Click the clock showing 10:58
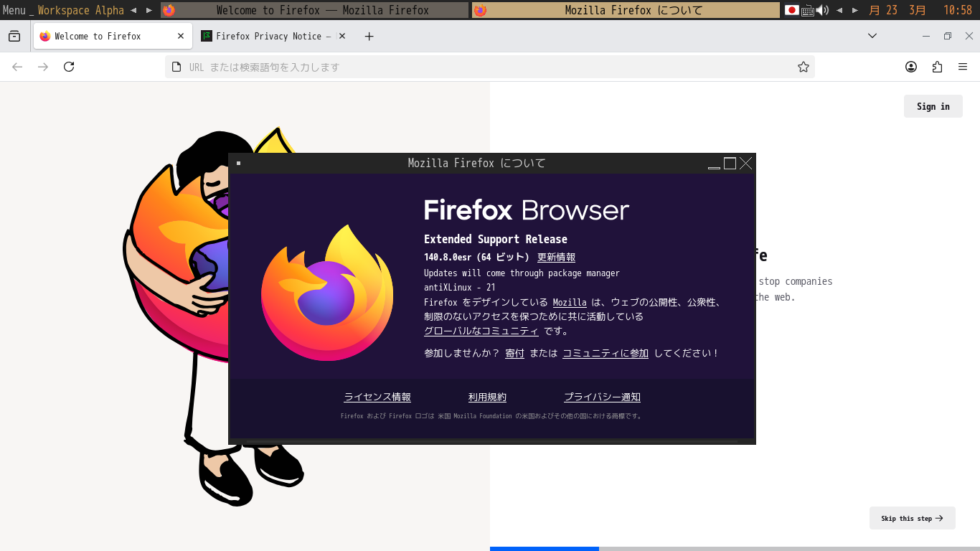 958,10
